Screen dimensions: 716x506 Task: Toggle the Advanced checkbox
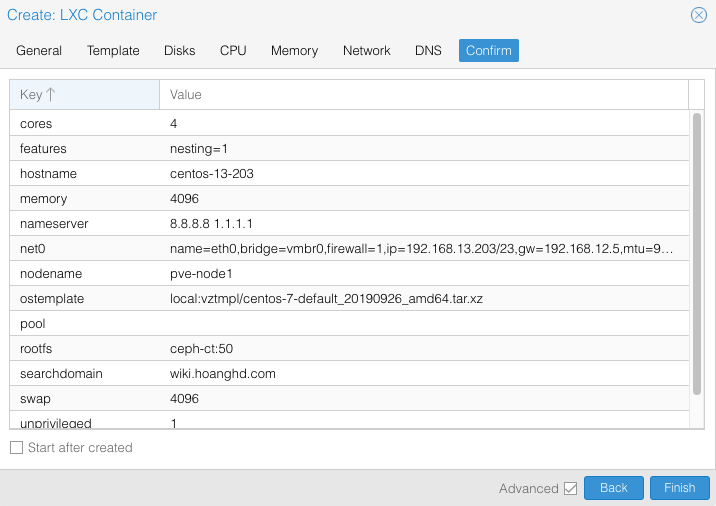coord(570,488)
